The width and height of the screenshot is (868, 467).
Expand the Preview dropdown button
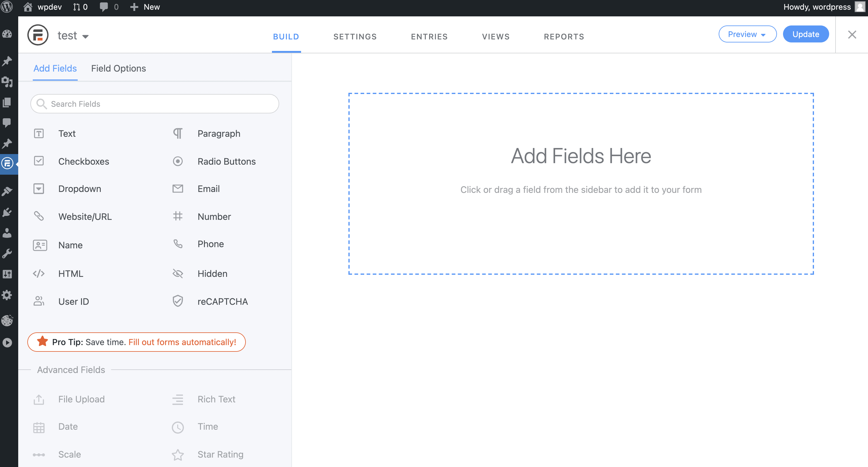click(747, 34)
